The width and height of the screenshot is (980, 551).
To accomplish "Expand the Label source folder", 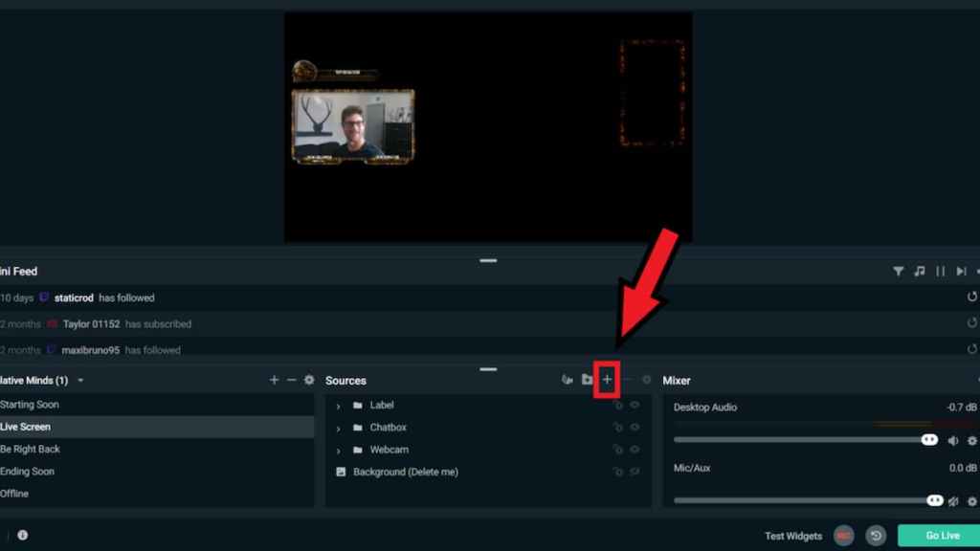I will pos(338,405).
